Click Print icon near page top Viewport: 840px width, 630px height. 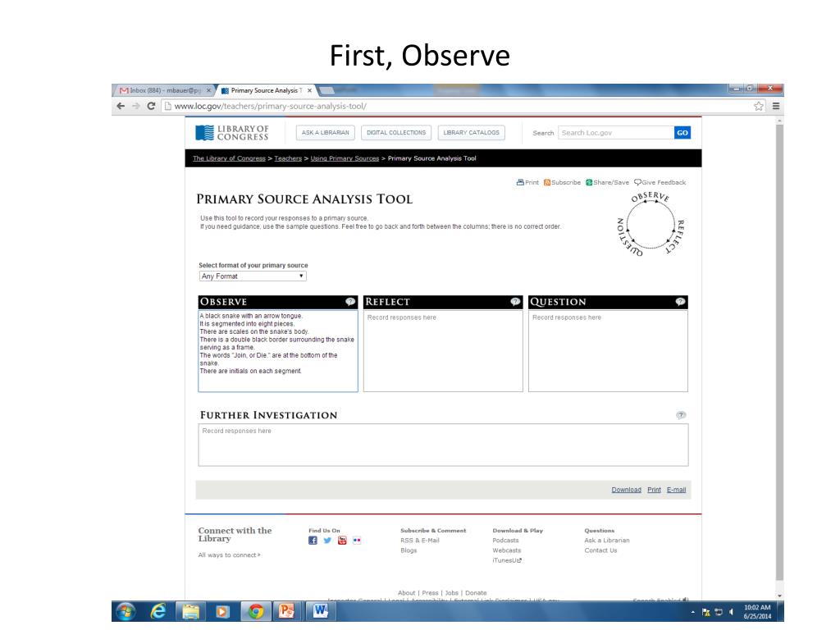click(520, 182)
